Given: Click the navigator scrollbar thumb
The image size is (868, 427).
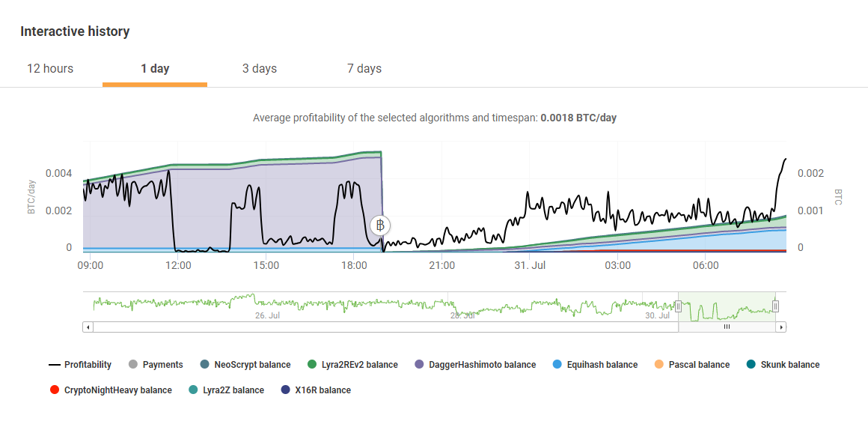Looking at the screenshot, I should [726, 327].
